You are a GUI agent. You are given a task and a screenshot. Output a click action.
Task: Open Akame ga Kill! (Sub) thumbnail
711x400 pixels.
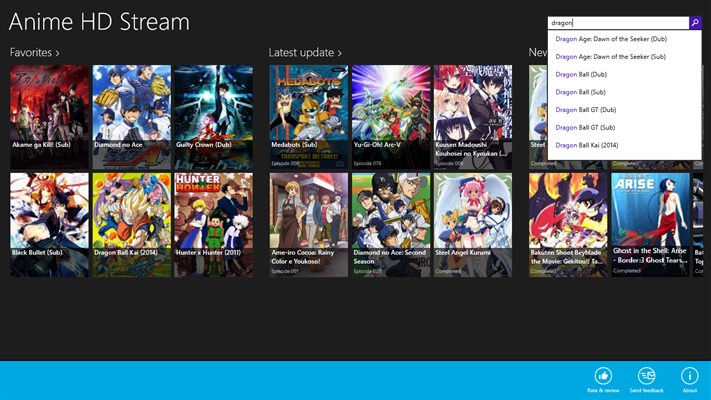coord(49,117)
